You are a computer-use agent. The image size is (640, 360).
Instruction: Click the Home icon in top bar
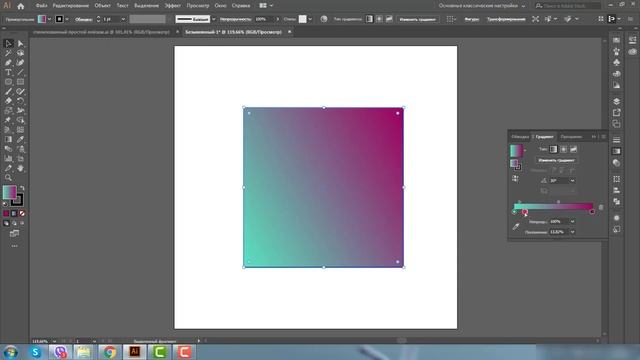pos(20,6)
